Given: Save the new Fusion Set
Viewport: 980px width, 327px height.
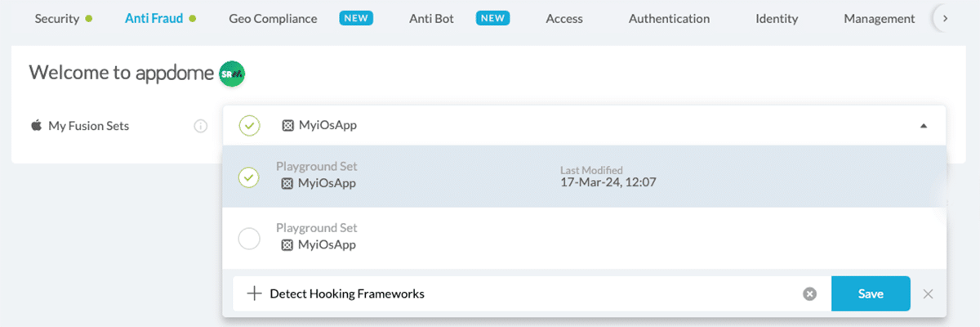Looking at the screenshot, I should 871,293.
